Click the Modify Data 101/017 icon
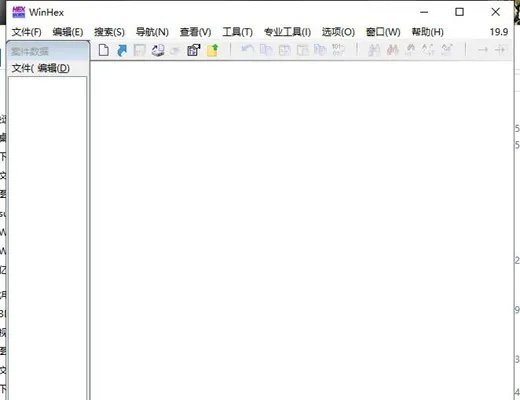Image resolution: width=520 pixels, height=400 pixels. click(338, 50)
